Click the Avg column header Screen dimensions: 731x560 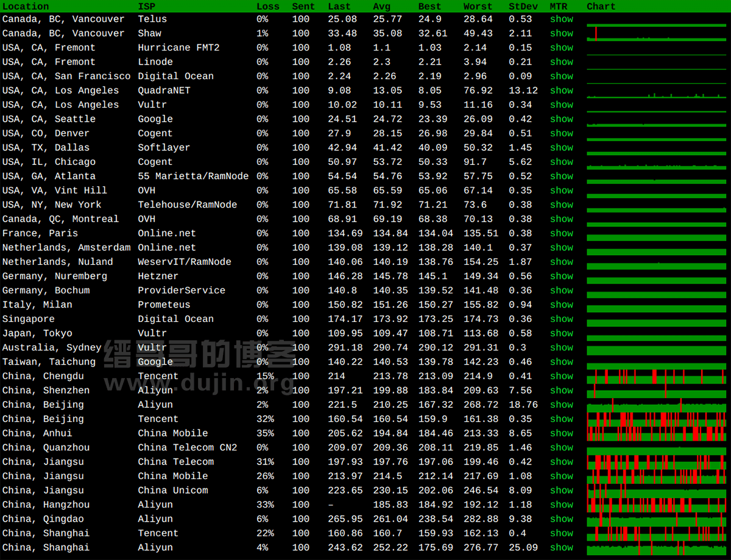(382, 7)
